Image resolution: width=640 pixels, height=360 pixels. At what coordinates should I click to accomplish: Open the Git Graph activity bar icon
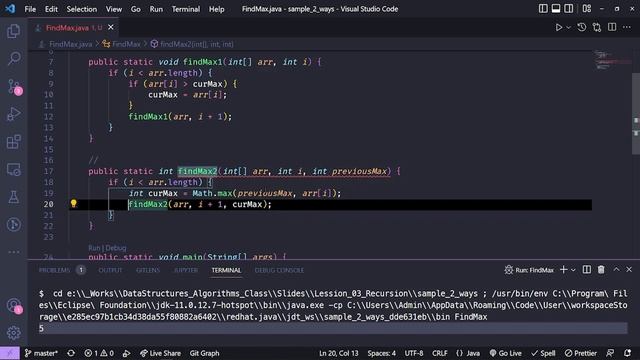point(13,224)
